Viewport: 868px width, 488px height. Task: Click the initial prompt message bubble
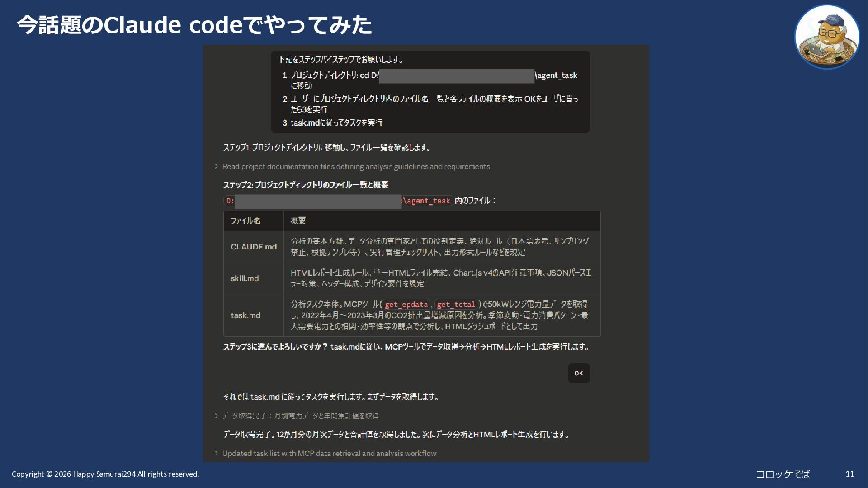click(x=430, y=92)
